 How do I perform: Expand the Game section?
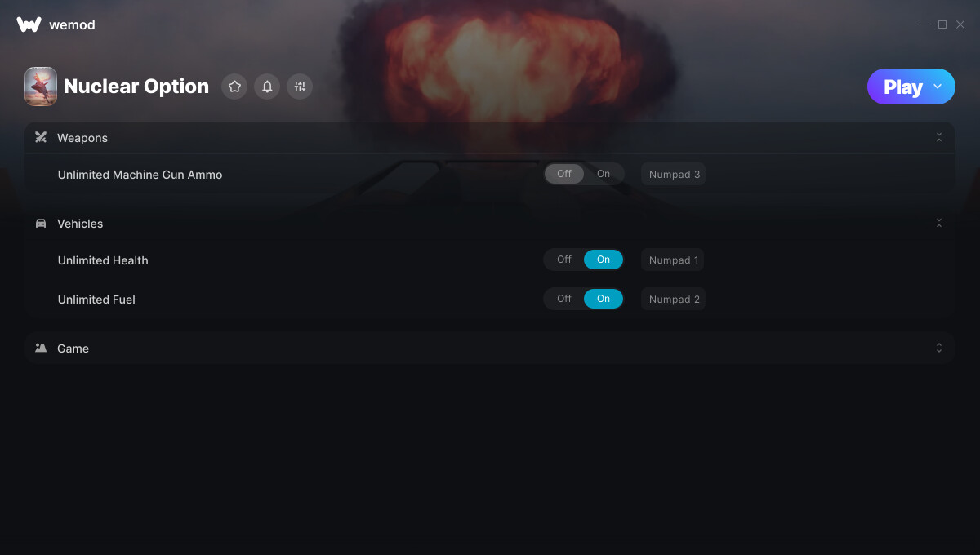[x=938, y=349]
